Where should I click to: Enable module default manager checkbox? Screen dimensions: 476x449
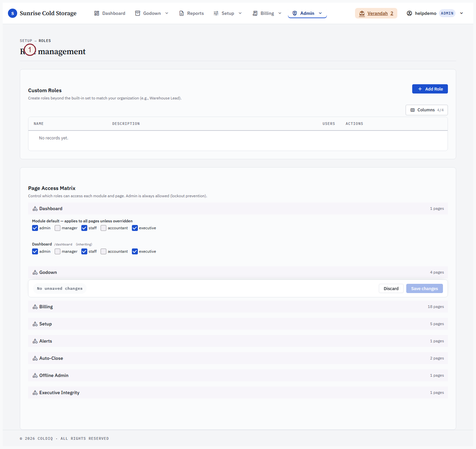pos(58,228)
